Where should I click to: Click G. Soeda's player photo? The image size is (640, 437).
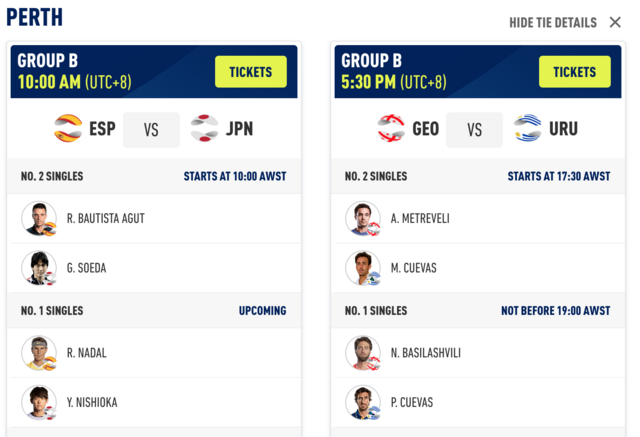click(x=39, y=268)
